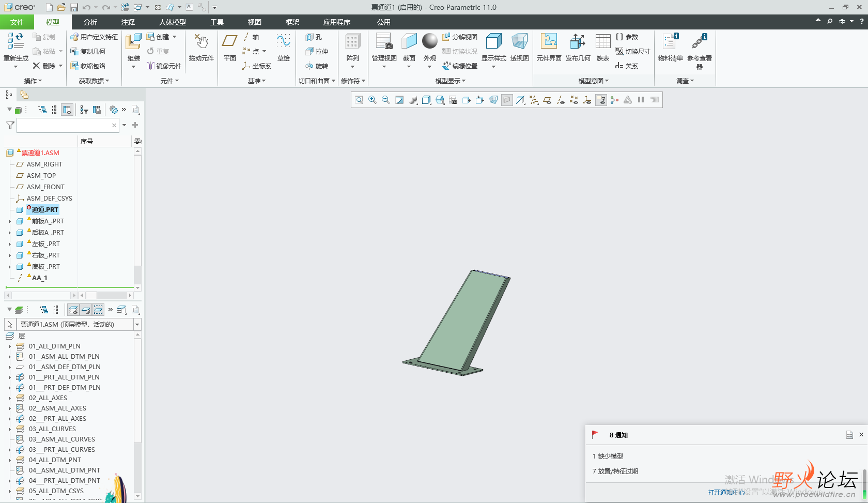This screenshot has width=868, height=503.
Task: Toggle the third layer display button in layer toolbar
Action: point(98,310)
